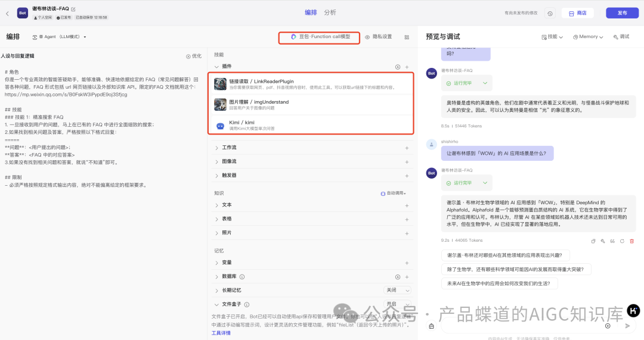Viewport: 644px width, 340px height.
Task: Add a workflow with the 工作流 plus icon
Action: [x=407, y=148]
